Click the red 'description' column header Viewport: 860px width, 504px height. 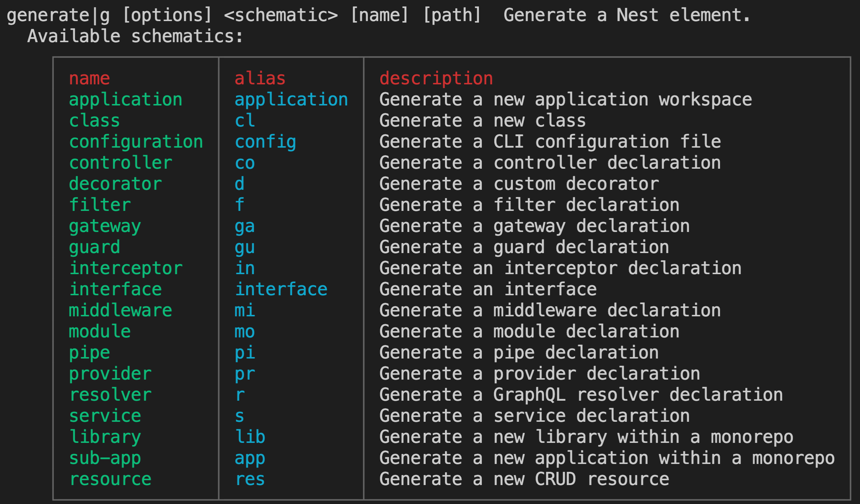[436, 78]
